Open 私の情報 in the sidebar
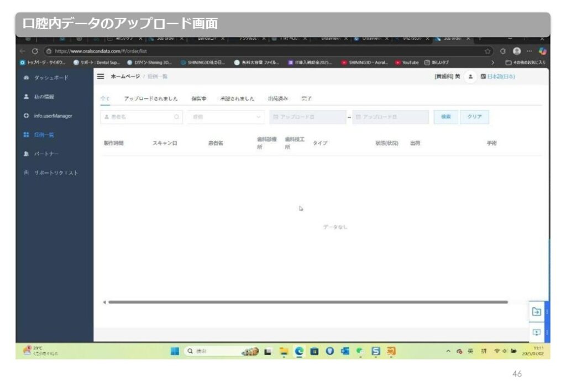566x392 pixels. click(44, 97)
